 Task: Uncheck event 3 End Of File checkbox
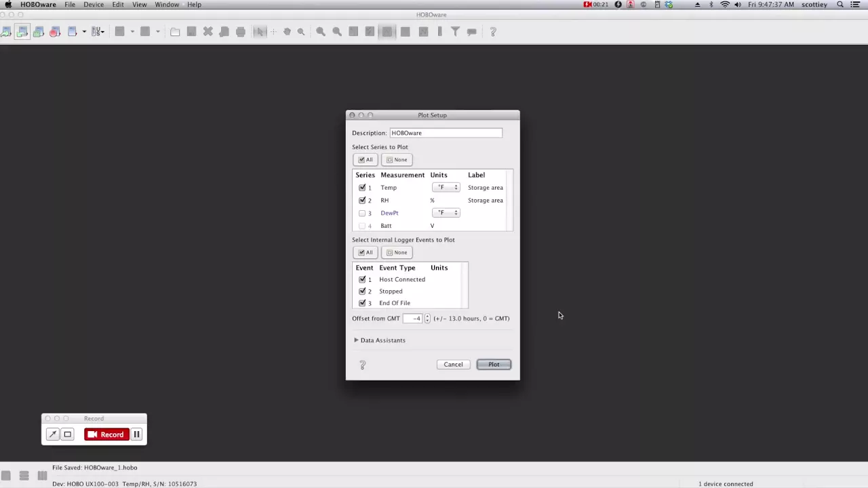362,303
